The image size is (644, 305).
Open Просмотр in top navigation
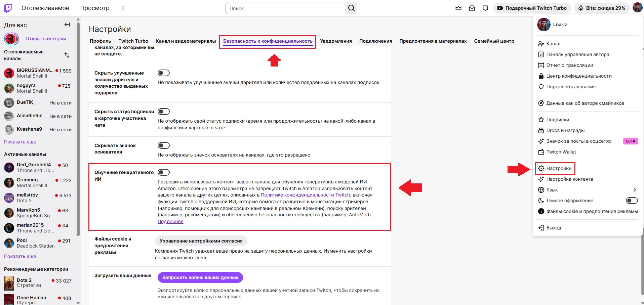[95, 8]
